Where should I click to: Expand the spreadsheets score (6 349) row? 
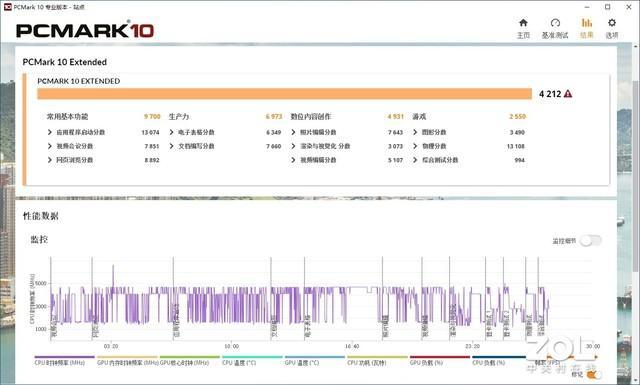[225, 132]
